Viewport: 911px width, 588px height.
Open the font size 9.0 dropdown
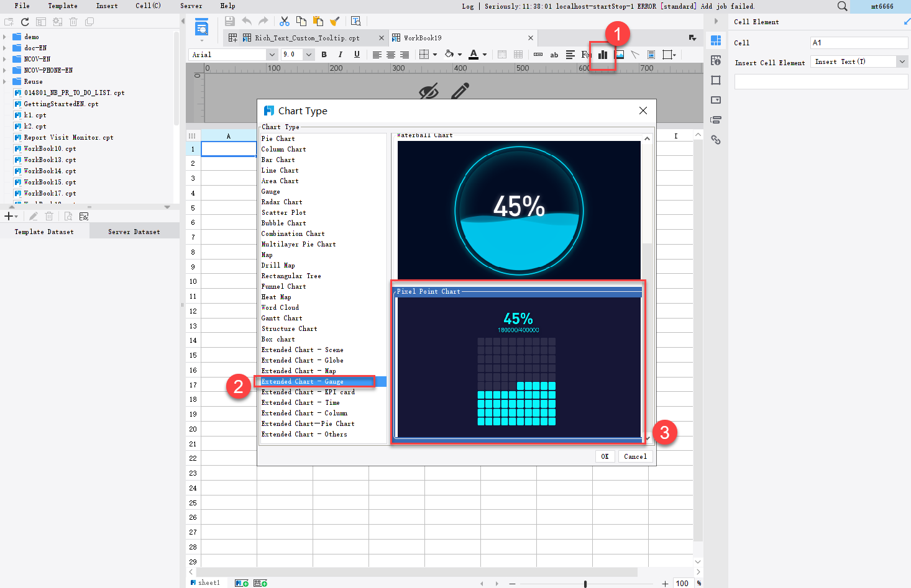coord(308,55)
